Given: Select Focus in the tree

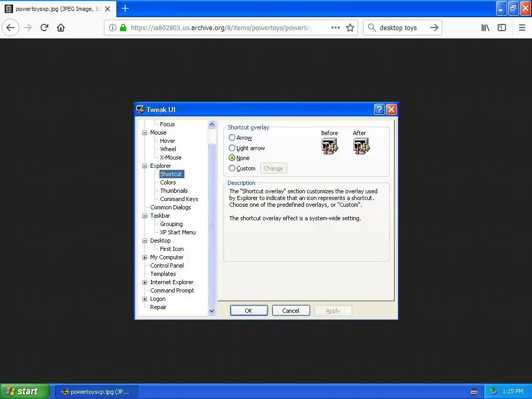Looking at the screenshot, I should (167, 124).
